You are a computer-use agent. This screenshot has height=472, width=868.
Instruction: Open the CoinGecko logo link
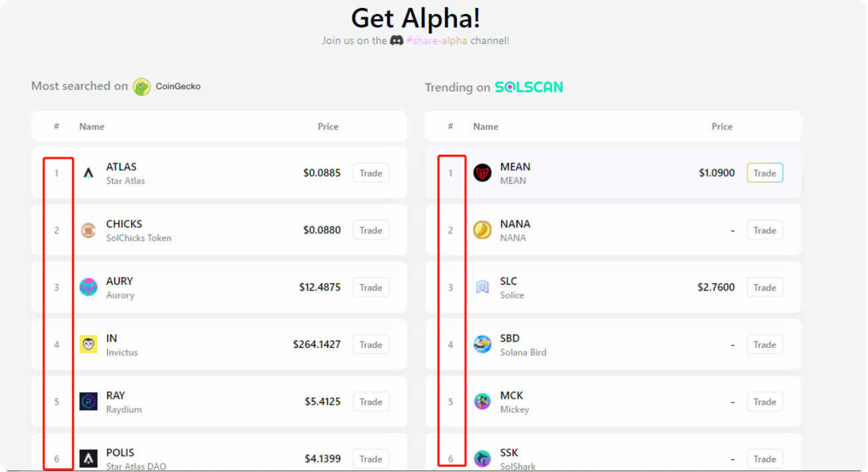pos(167,86)
